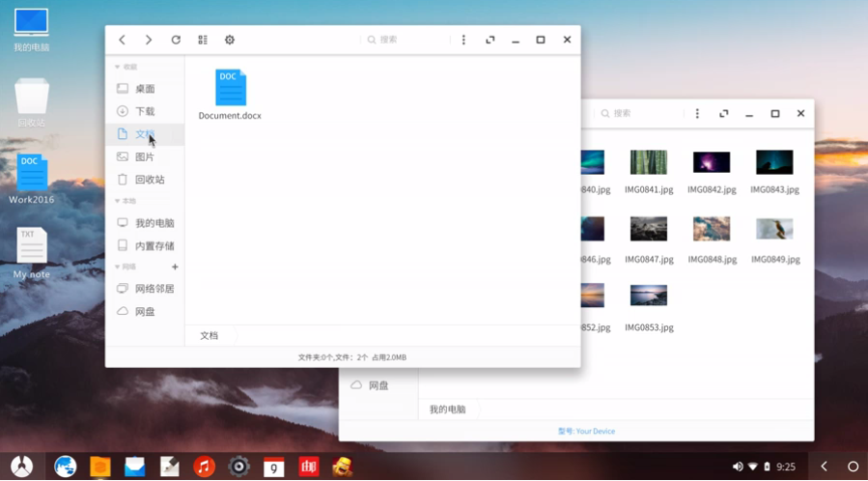Open the game app in the taskbar

click(343, 467)
